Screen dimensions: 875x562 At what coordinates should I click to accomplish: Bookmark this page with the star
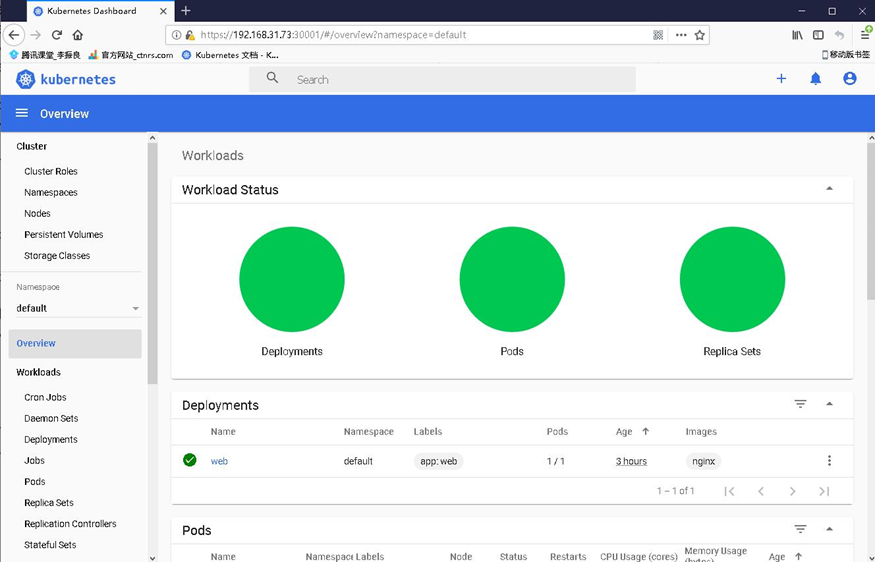(699, 35)
